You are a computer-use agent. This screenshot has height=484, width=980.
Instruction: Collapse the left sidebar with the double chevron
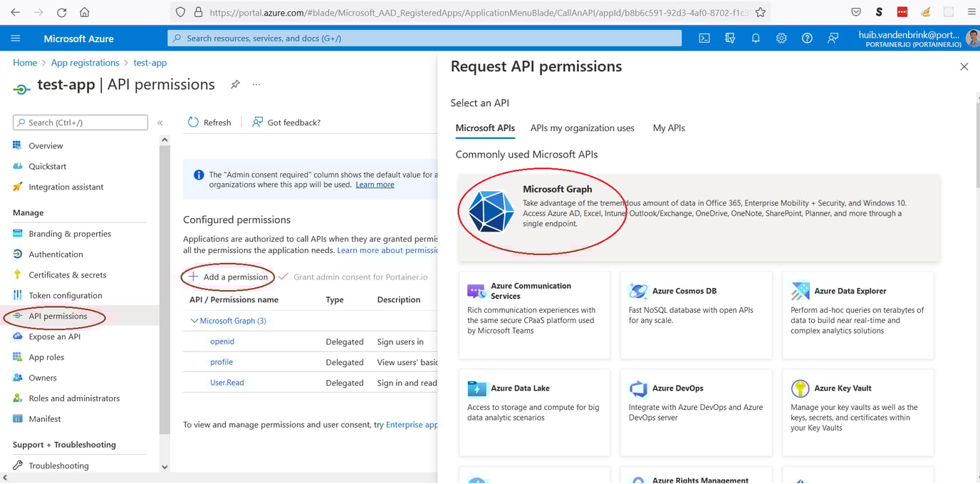coord(160,121)
